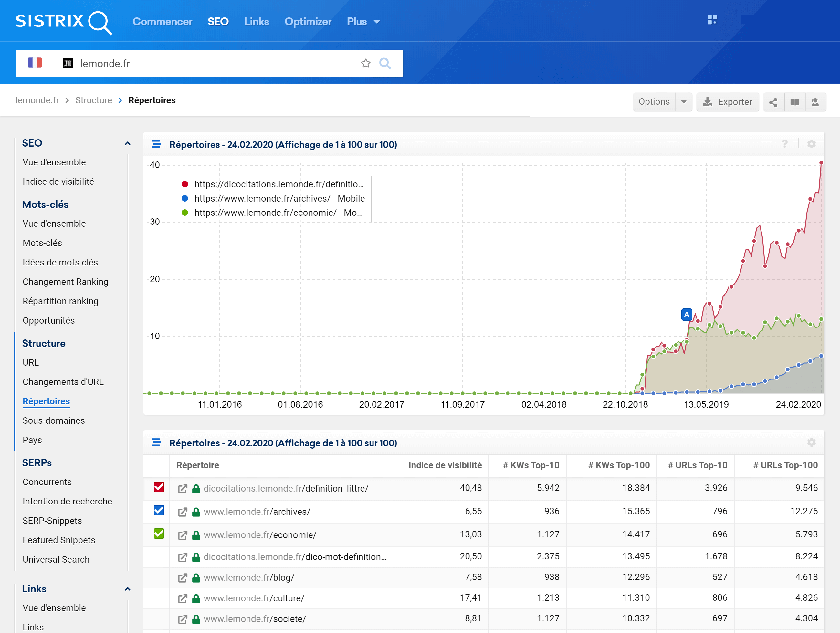Click the lock icon for archives row

click(x=196, y=512)
